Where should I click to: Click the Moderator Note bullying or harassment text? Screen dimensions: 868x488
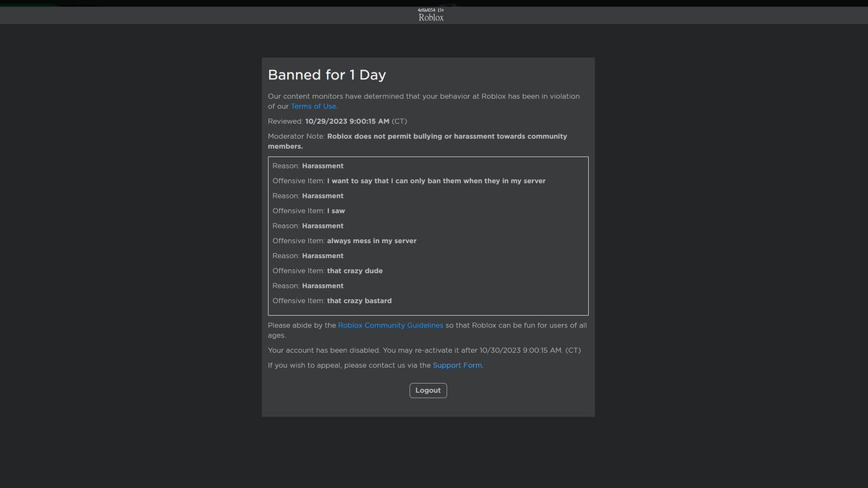tap(417, 141)
